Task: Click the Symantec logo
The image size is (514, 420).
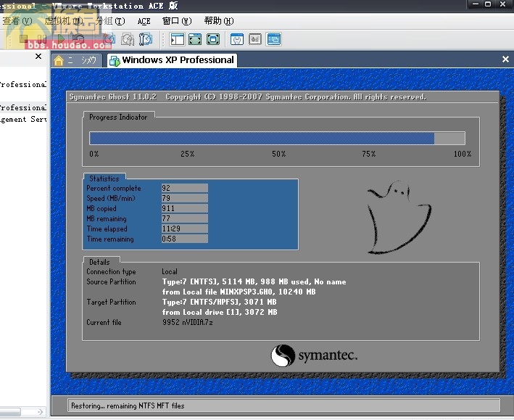Action: tap(314, 355)
